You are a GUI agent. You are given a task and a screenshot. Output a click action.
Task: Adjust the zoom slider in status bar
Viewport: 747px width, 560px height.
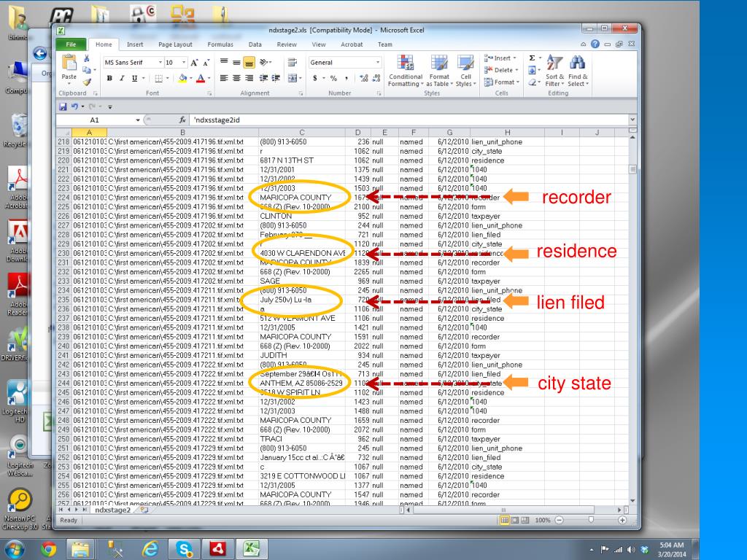tap(591, 521)
